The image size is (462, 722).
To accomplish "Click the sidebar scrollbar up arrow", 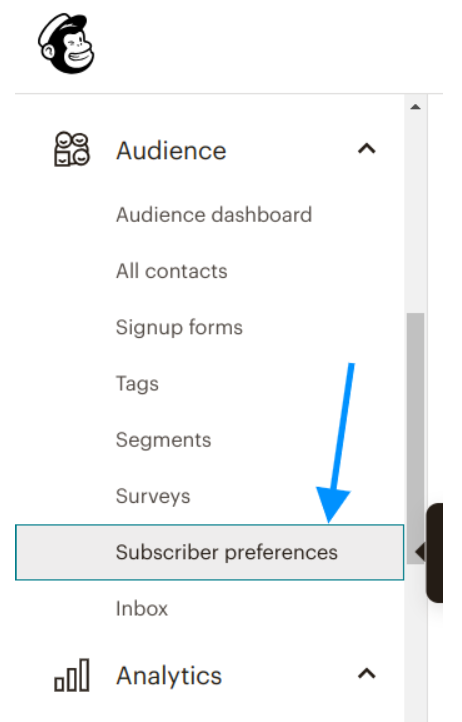I will 415,107.
